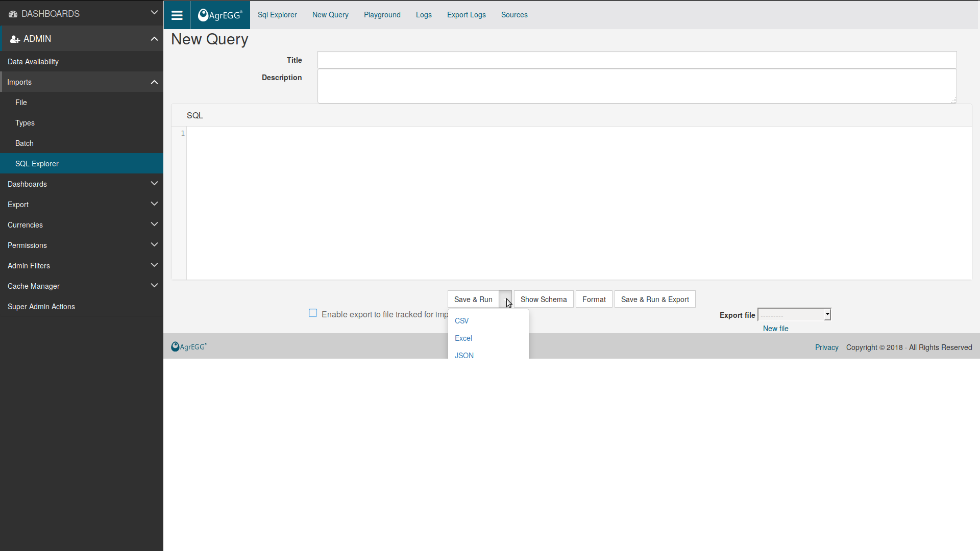Open the Export file dropdown
980x551 pixels.
(x=794, y=315)
